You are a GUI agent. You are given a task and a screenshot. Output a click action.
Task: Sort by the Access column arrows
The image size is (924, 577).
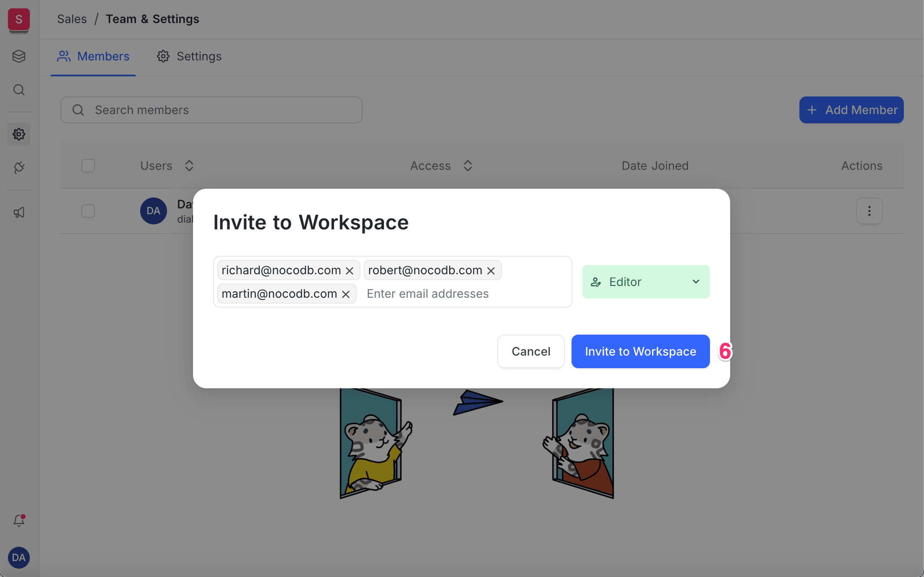[468, 166]
